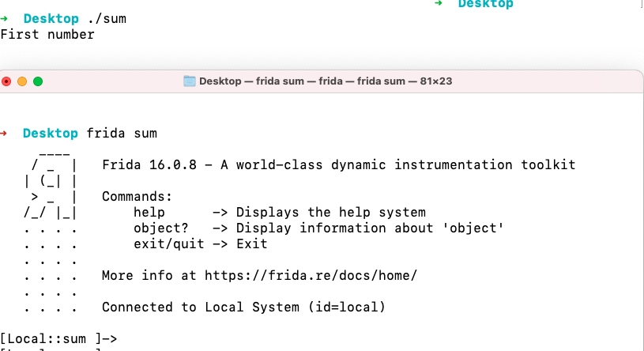This screenshot has height=351, width=644.
Task: Click 'Displays the help system' description
Action: [x=331, y=212]
